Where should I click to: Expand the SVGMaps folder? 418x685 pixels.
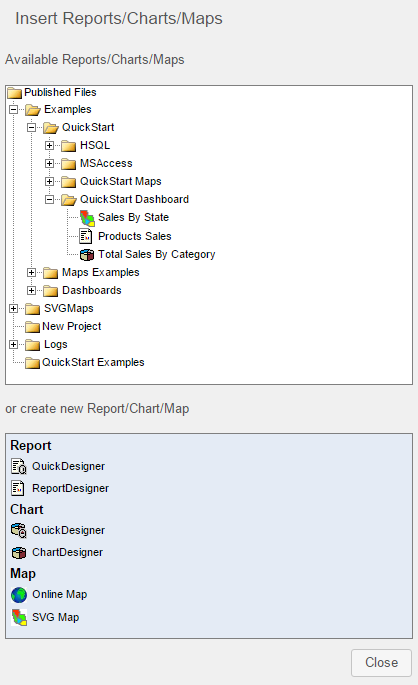(x=14, y=308)
